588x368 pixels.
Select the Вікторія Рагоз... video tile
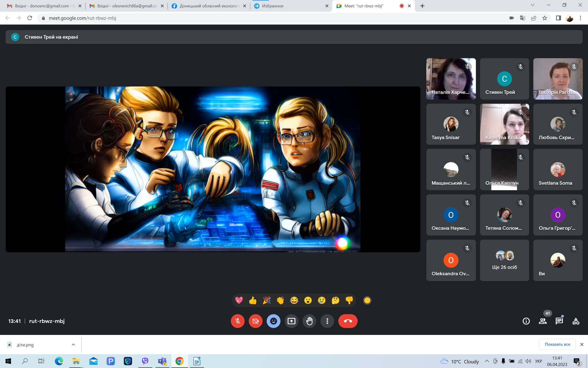point(558,79)
